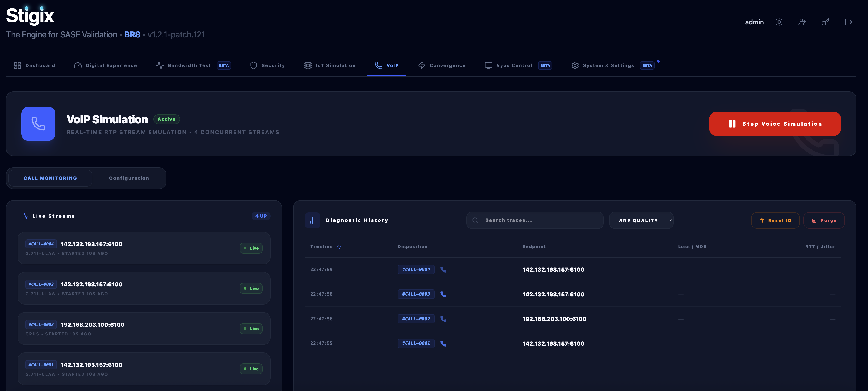Open Bandwidth Test via waveform icon
868x391 pixels.
click(x=160, y=65)
